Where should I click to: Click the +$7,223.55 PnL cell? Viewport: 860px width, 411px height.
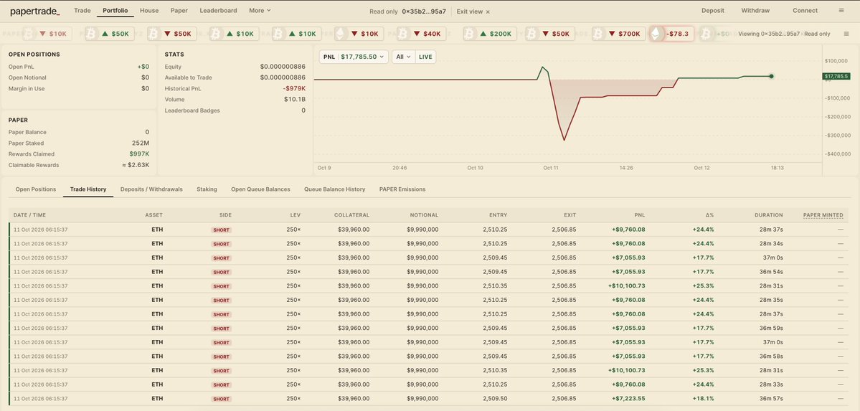click(x=629, y=398)
